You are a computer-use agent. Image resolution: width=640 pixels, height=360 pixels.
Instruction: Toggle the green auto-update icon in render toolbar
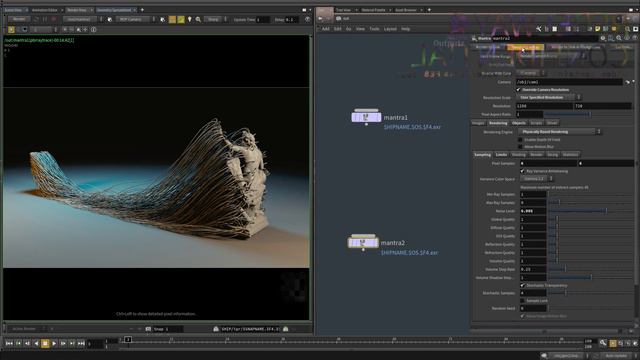(181, 19)
